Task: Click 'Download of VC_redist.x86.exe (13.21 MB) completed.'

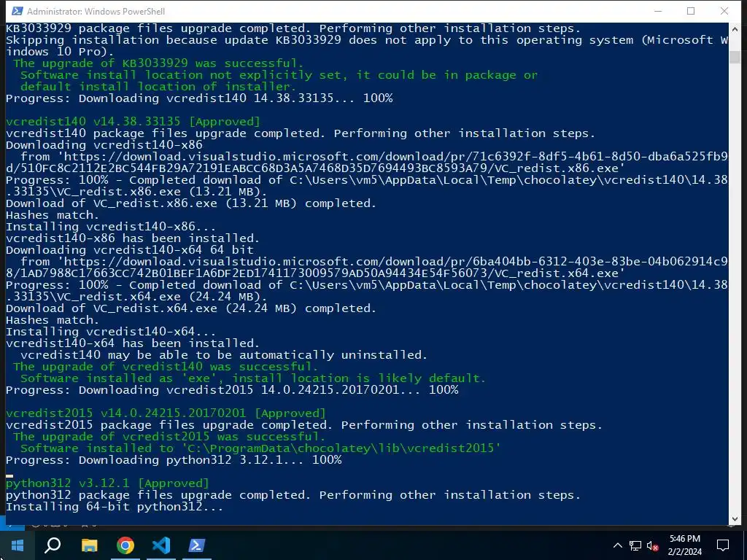Action: click(191, 203)
